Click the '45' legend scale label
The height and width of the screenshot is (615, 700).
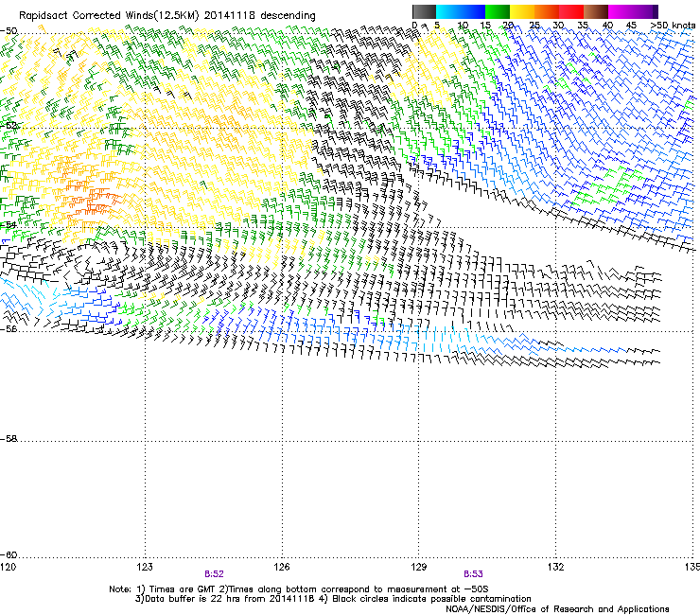click(631, 26)
